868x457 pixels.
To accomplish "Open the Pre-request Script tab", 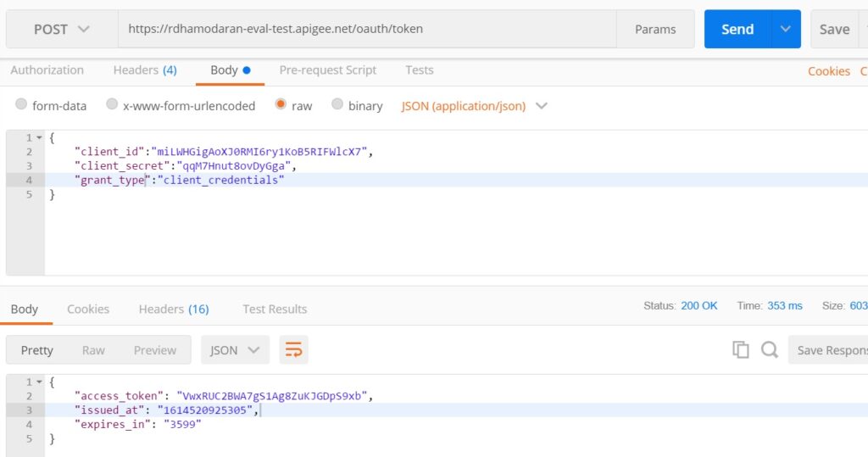I will click(x=327, y=70).
